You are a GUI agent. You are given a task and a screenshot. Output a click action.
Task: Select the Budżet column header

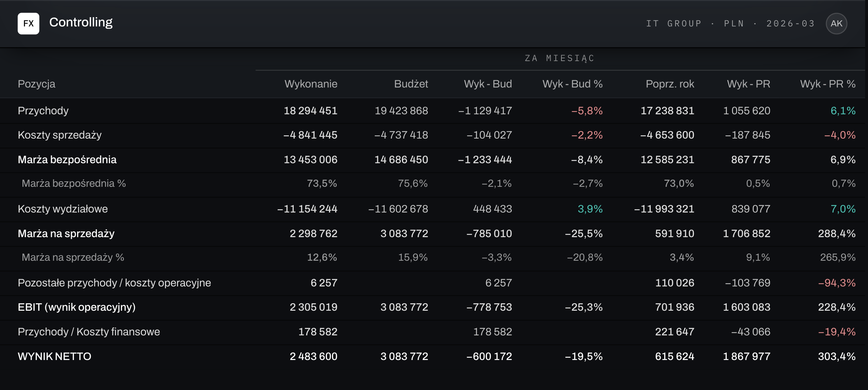click(411, 84)
